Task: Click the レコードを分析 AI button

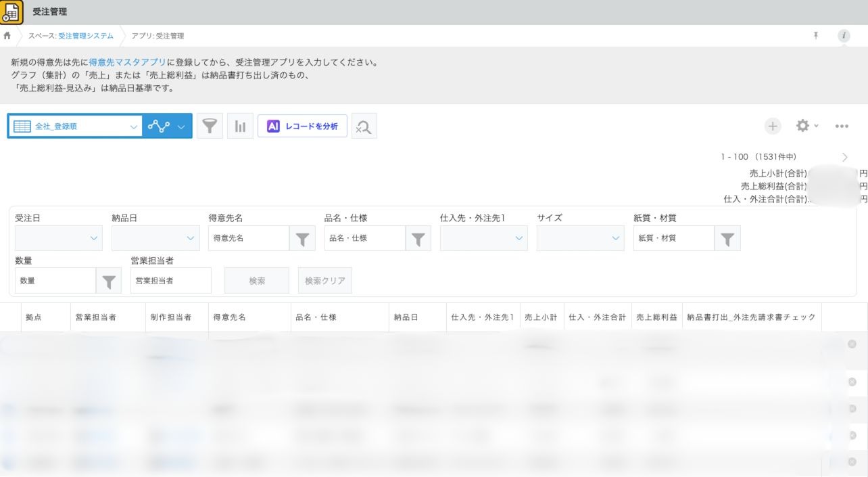Action: pos(302,126)
